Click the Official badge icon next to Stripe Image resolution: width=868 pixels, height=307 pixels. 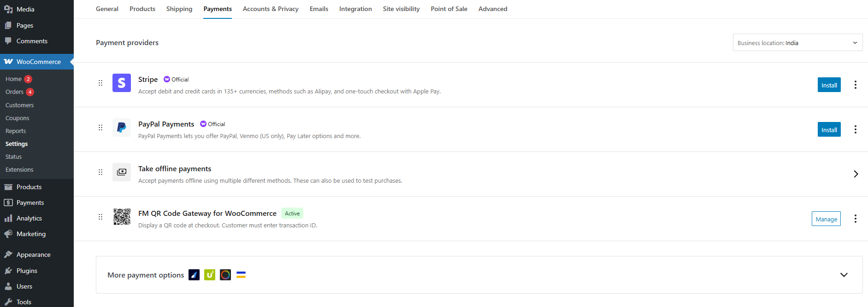point(167,79)
